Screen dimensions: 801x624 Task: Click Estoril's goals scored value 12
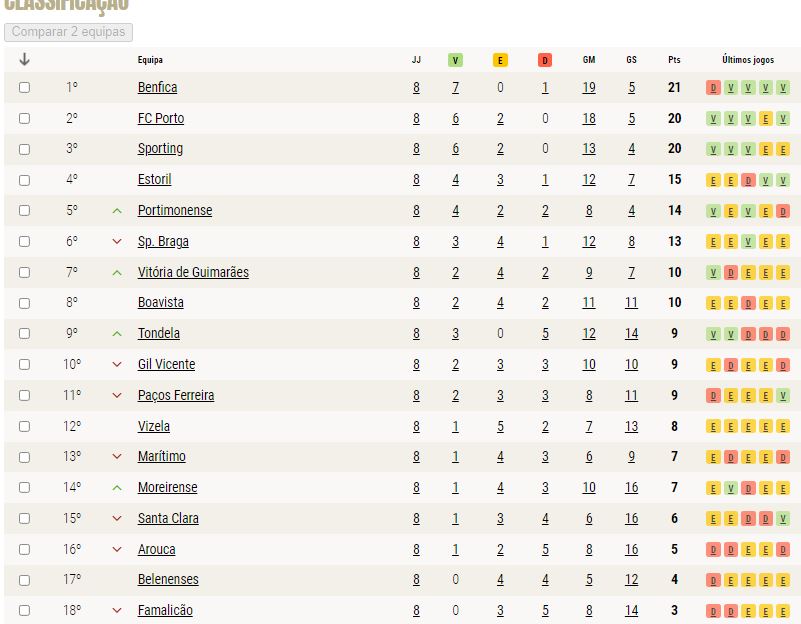coord(589,180)
